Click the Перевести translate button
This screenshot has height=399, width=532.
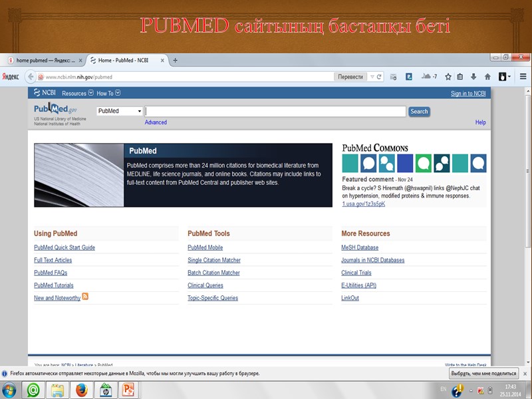[350, 77]
